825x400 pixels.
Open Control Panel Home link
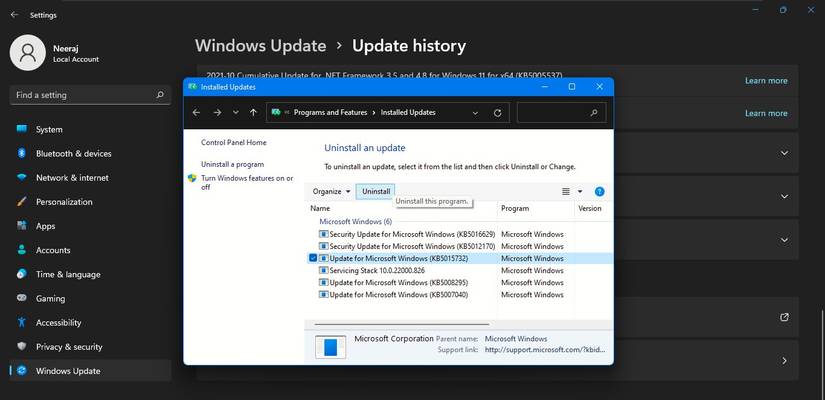tap(234, 143)
